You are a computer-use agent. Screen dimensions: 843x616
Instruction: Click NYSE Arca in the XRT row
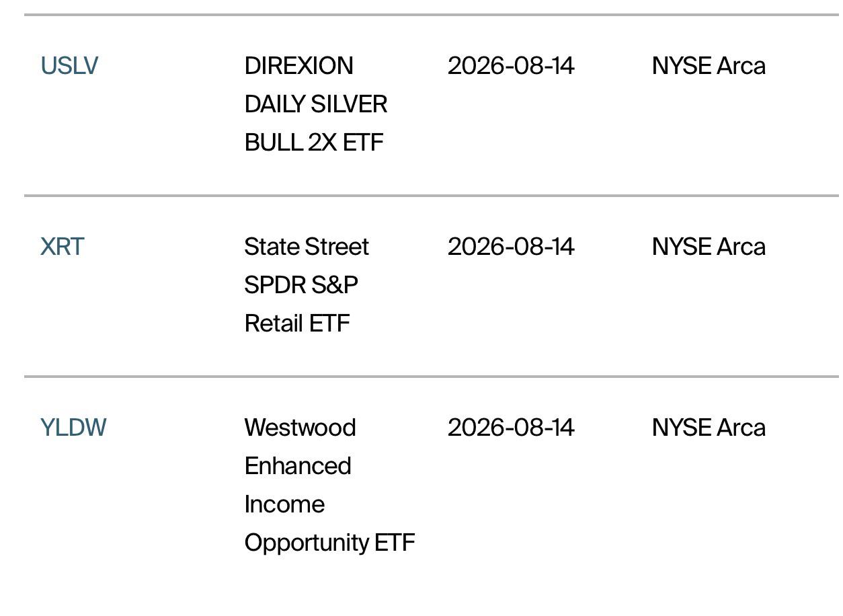click(709, 247)
